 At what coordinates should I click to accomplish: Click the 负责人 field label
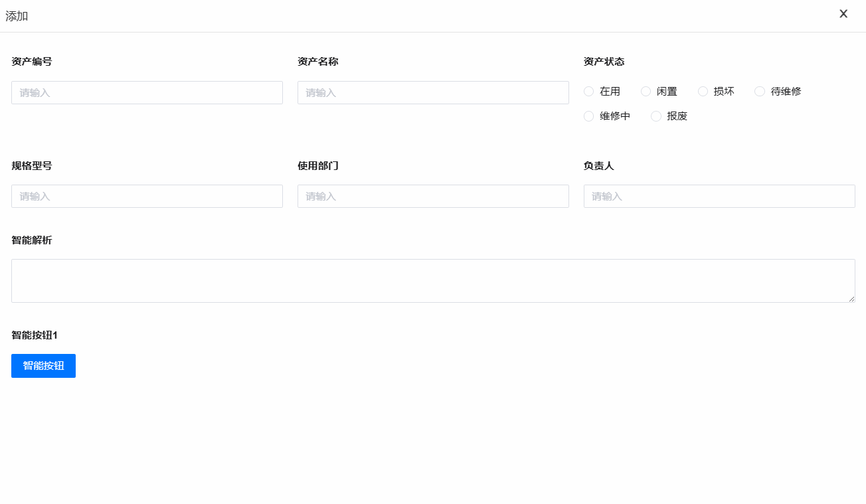pos(598,165)
